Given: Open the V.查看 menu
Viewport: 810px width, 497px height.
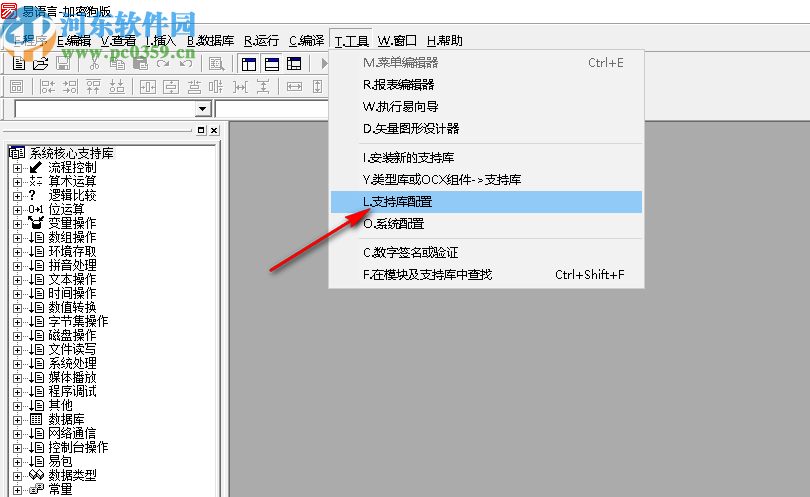Looking at the screenshot, I should pyautogui.click(x=118, y=40).
